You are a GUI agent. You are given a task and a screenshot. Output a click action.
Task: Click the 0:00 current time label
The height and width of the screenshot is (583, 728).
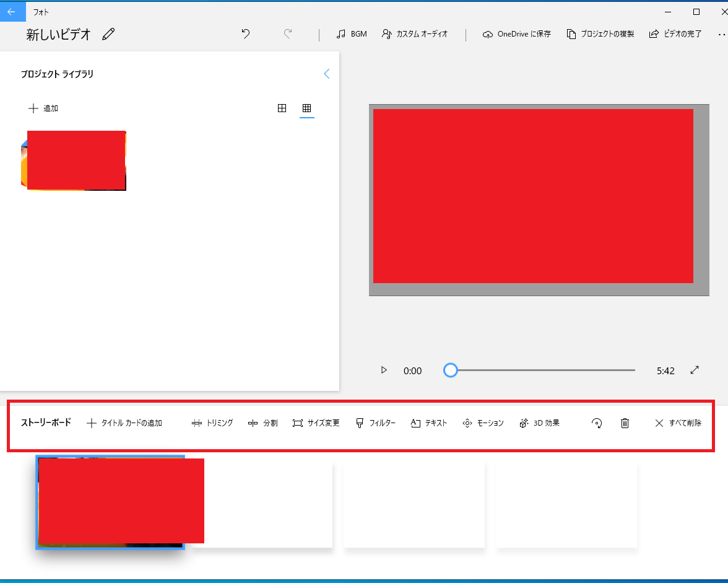coord(412,370)
